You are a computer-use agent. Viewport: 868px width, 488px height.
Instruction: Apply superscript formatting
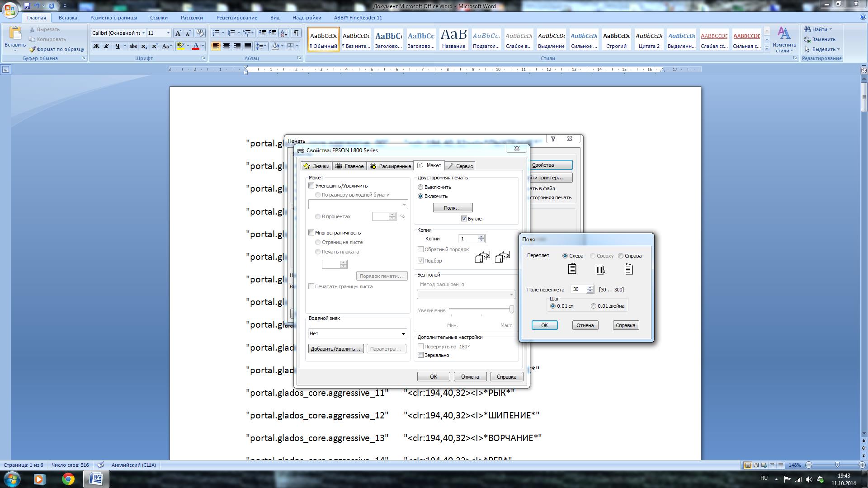155,46
